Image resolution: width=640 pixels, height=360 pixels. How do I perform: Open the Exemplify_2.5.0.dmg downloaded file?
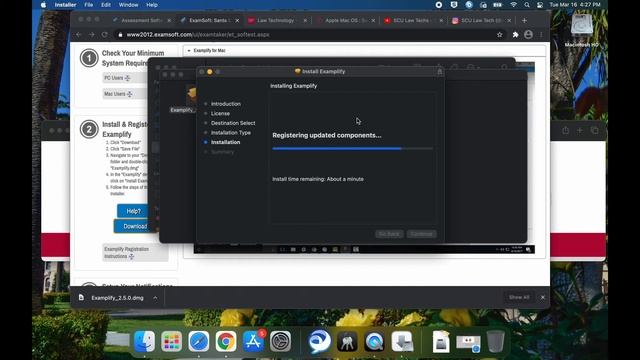(117, 298)
